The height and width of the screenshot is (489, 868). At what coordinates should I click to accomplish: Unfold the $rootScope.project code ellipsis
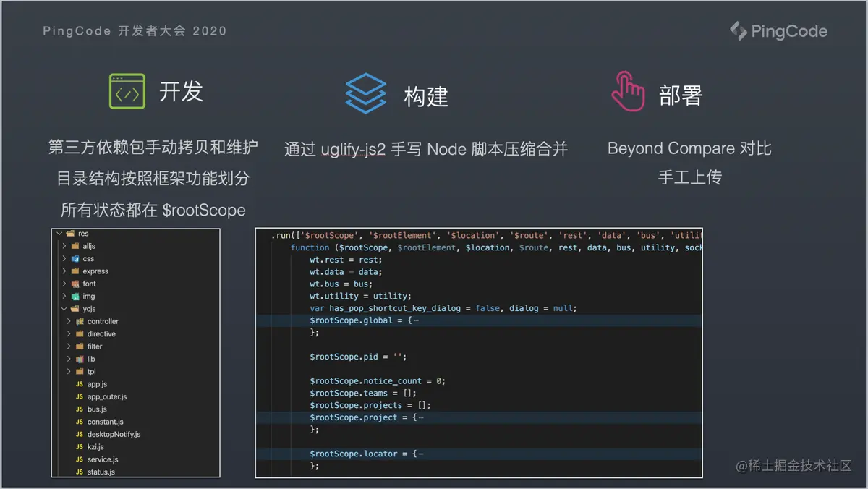(x=421, y=417)
